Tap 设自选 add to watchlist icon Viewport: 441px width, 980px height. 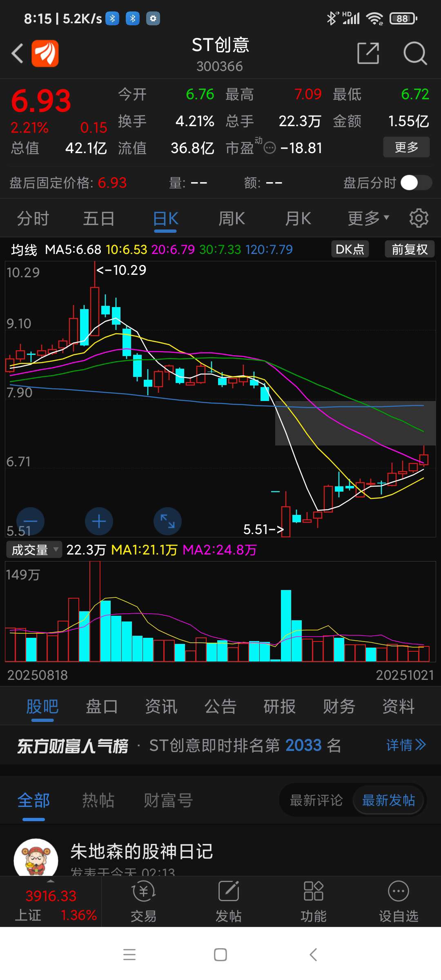(x=399, y=902)
